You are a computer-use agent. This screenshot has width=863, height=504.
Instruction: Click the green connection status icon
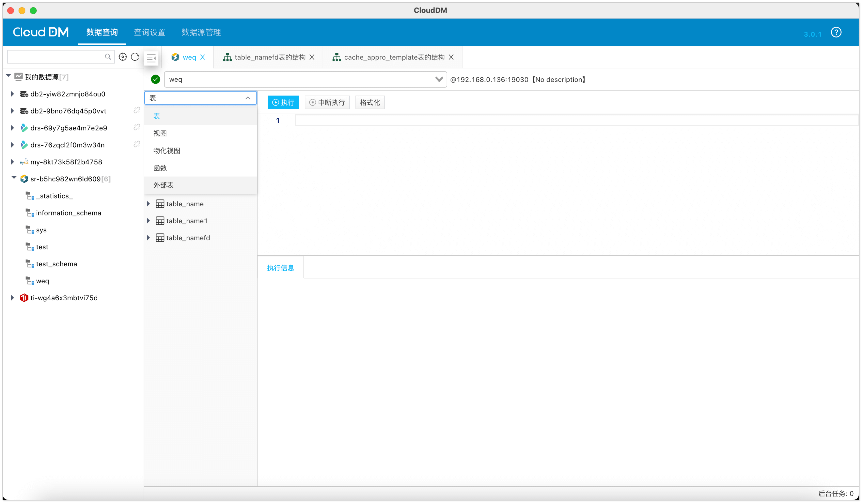click(x=155, y=79)
